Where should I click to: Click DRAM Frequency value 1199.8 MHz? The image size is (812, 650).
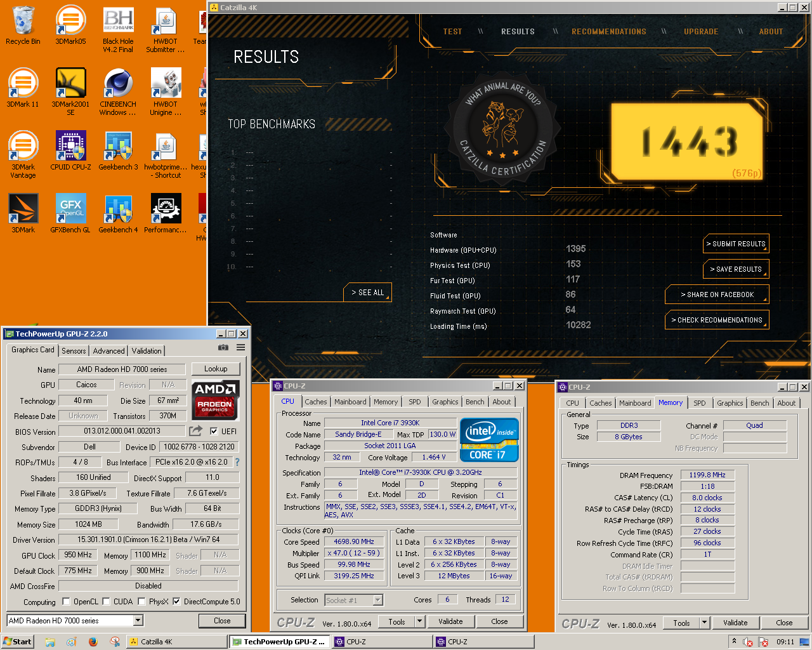707,475
